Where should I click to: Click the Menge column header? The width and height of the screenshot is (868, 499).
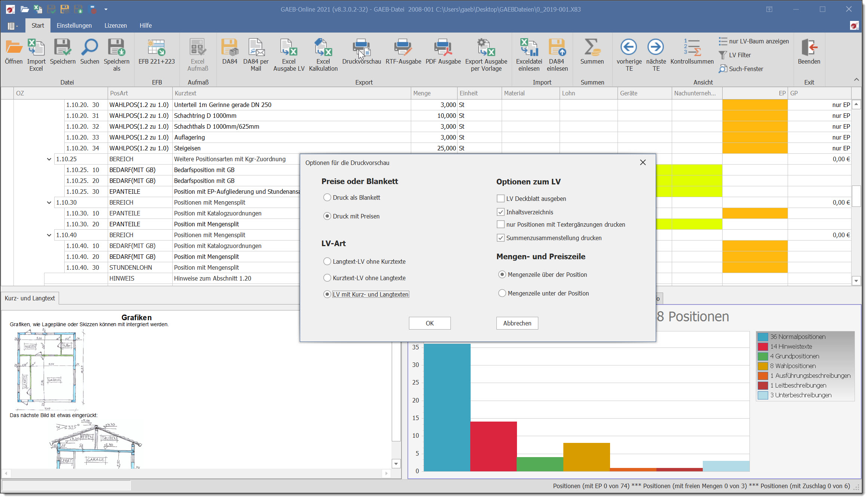point(434,93)
